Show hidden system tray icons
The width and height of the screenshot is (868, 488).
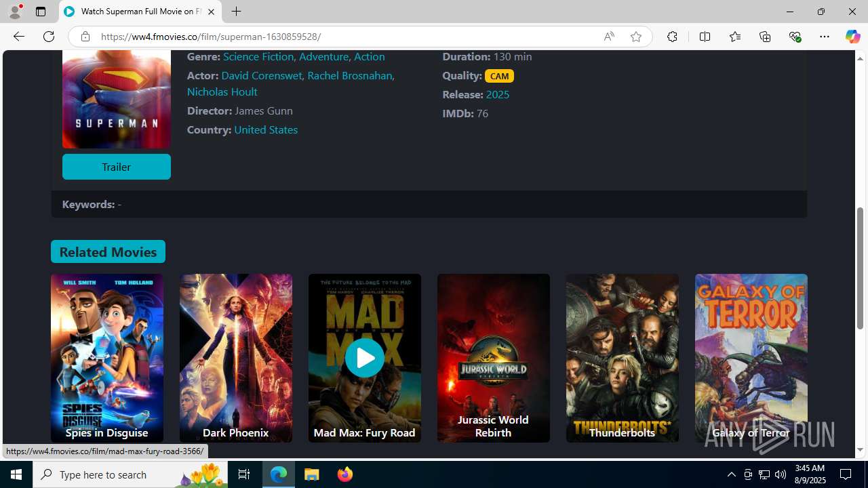731,474
